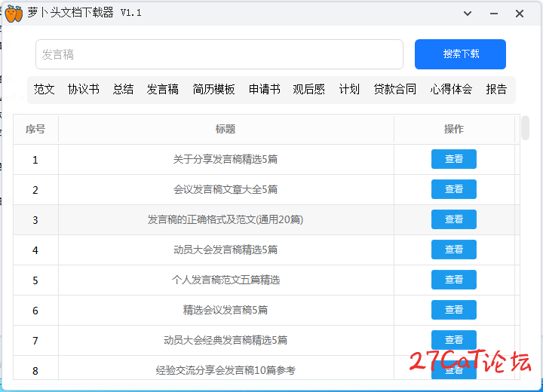Select the 协议书 category tab

(84, 90)
